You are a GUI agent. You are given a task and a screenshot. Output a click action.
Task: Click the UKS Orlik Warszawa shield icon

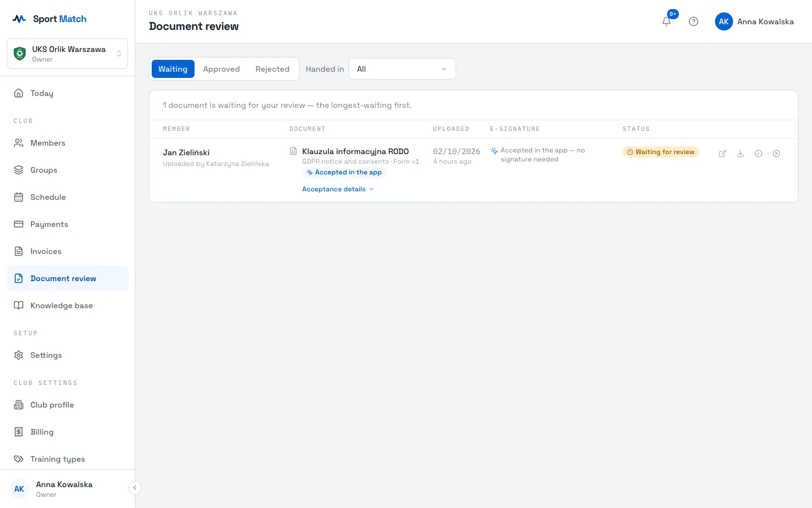[20, 54]
